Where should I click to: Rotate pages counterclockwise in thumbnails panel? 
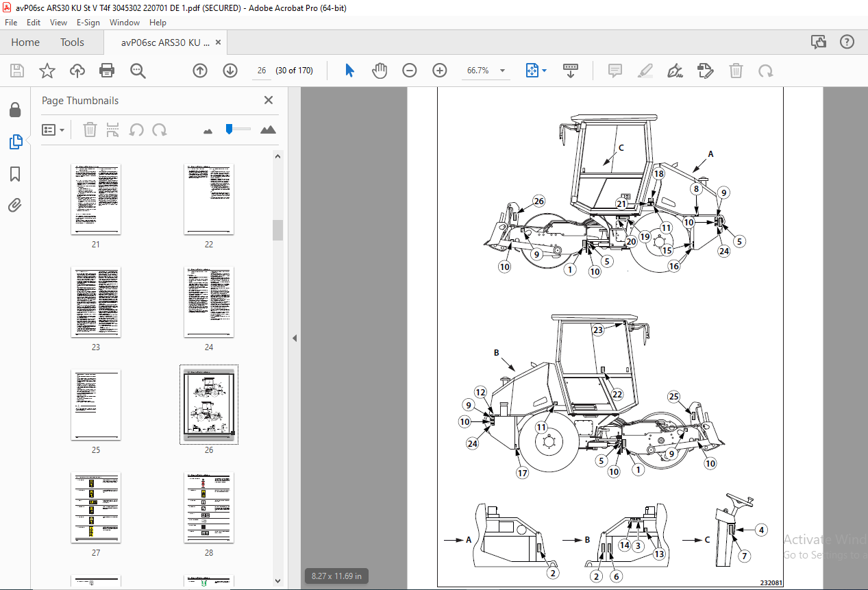136,130
